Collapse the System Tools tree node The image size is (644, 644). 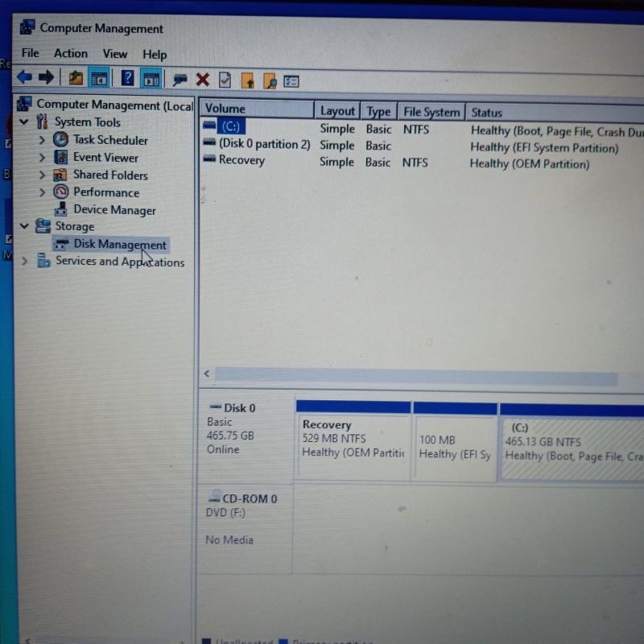click(24, 122)
